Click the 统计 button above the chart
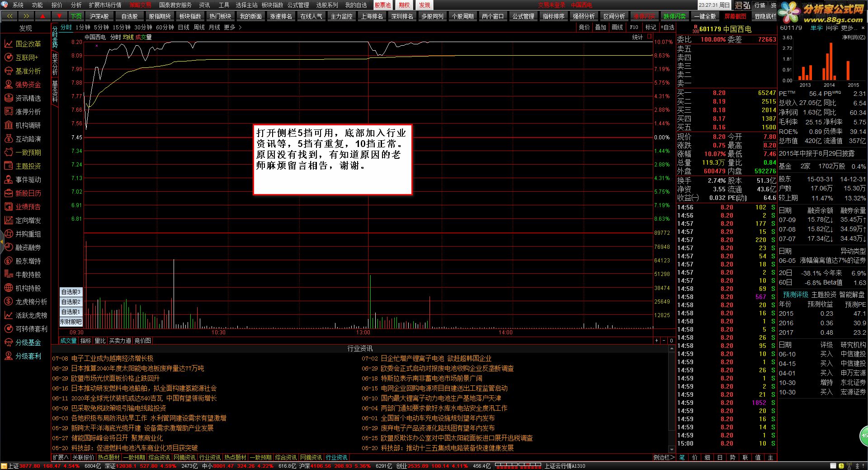Image resolution: width=868 pixels, height=470 pixels. tap(637, 37)
